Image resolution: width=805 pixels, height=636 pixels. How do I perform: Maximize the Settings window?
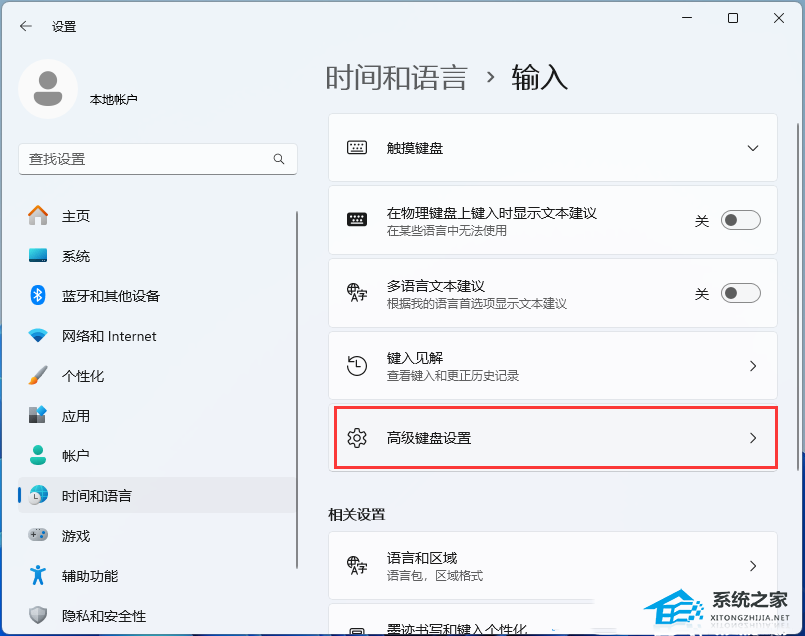[733, 18]
